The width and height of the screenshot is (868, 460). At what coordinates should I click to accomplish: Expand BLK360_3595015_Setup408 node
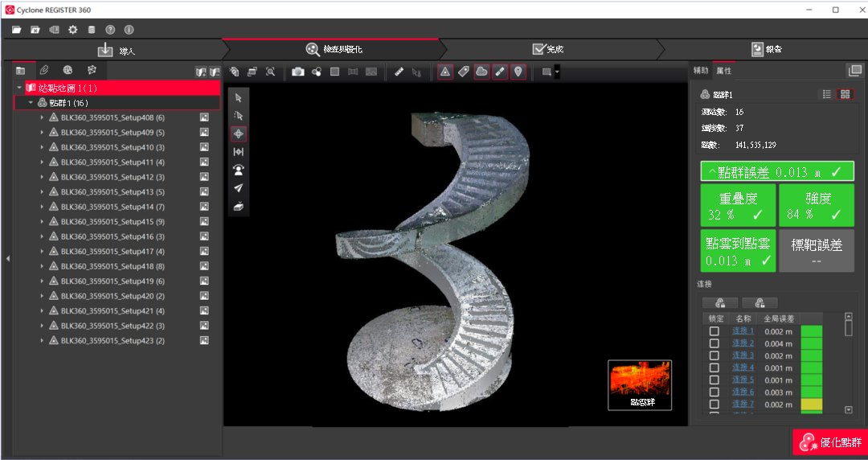pyautogui.click(x=42, y=117)
